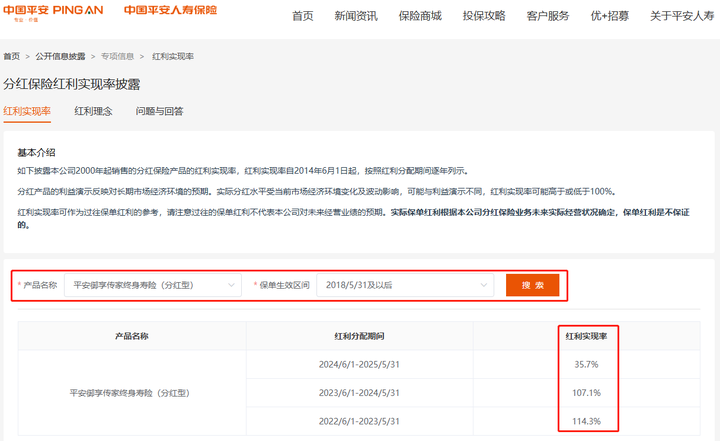Open the 新闻资讯 navigation menu
720x441 pixels.
coord(356,16)
